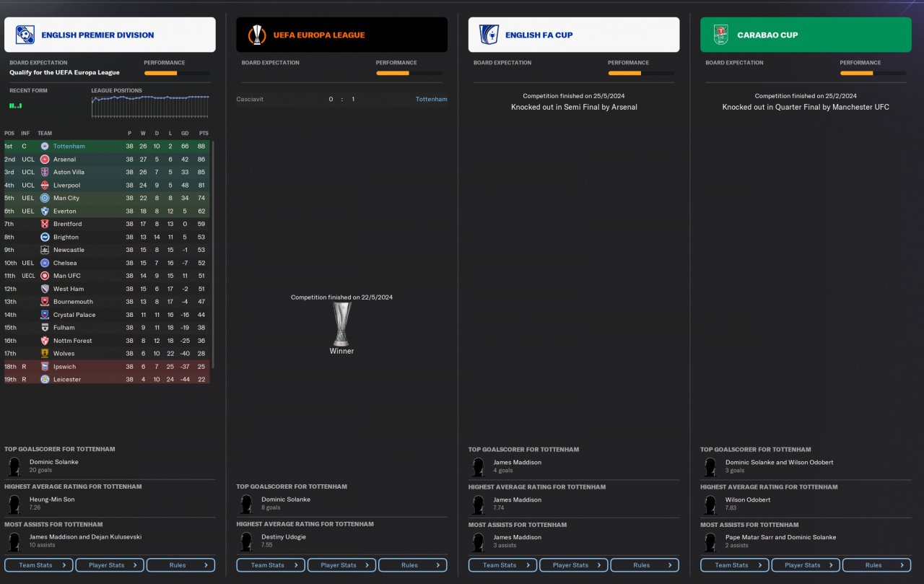This screenshot has height=584, width=924.
Task: Click the English Premier Division logo
Action: point(25,35)
